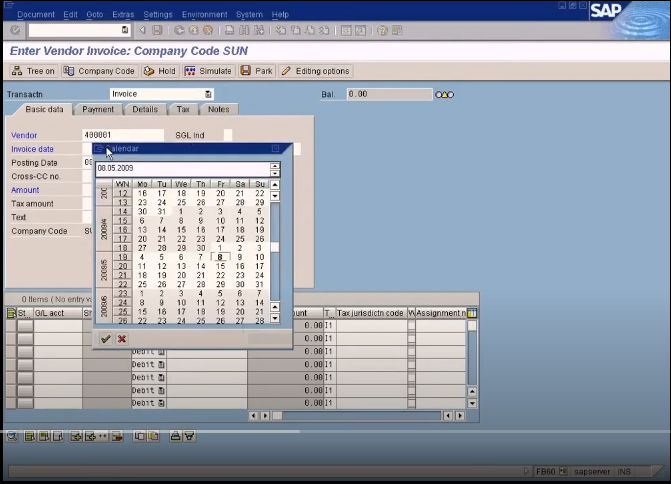Click the Delete Line icon with red minus
This screenshot has height=484, width=671.
(x=116, y=436)
